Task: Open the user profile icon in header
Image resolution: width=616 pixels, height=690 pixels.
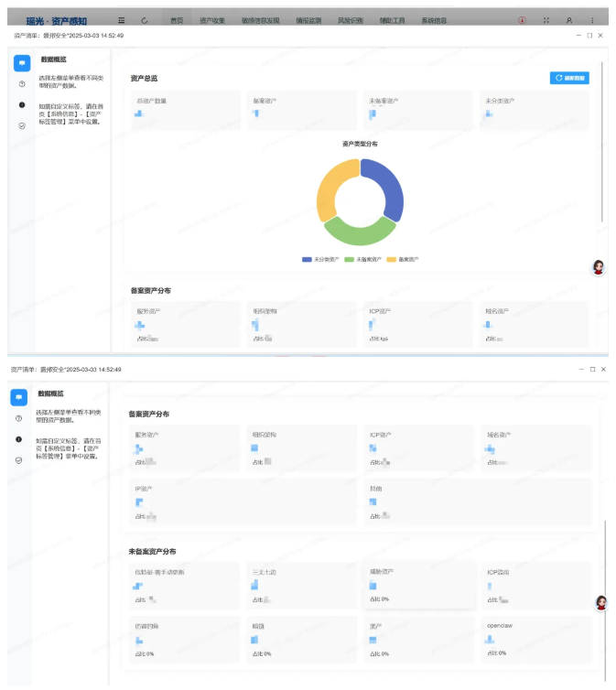Action: click(x=569, y=19)
